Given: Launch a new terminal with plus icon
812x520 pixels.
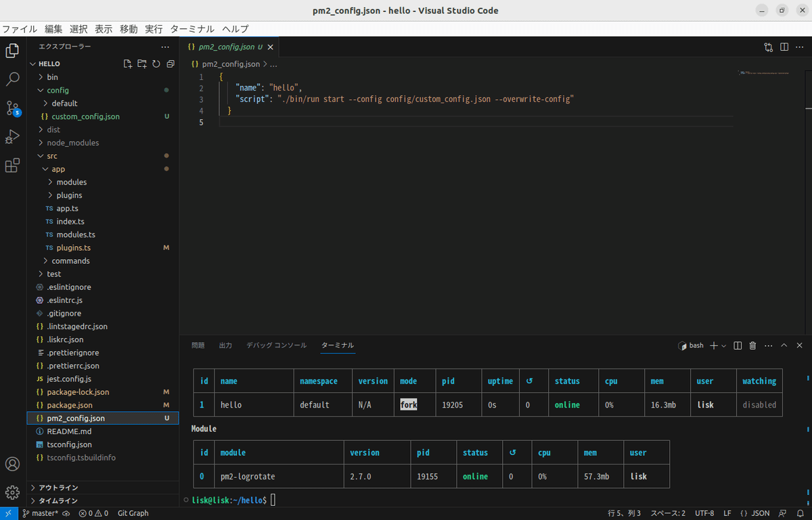Looking at the screenshot, I should [x=713, y=346].
